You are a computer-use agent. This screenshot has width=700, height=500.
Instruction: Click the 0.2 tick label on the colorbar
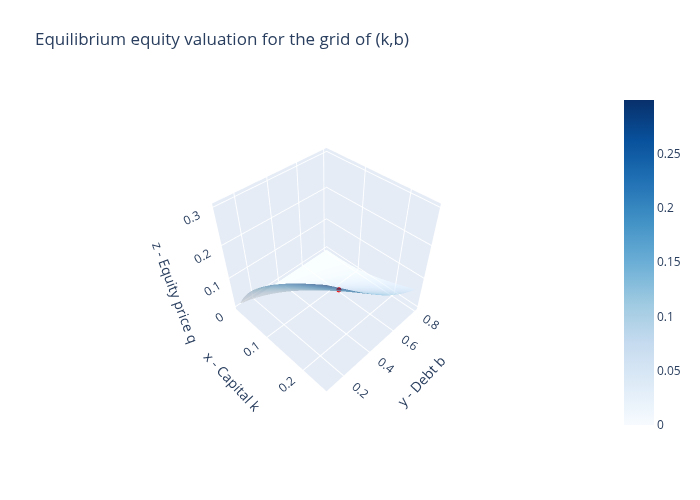coord(667,207)
